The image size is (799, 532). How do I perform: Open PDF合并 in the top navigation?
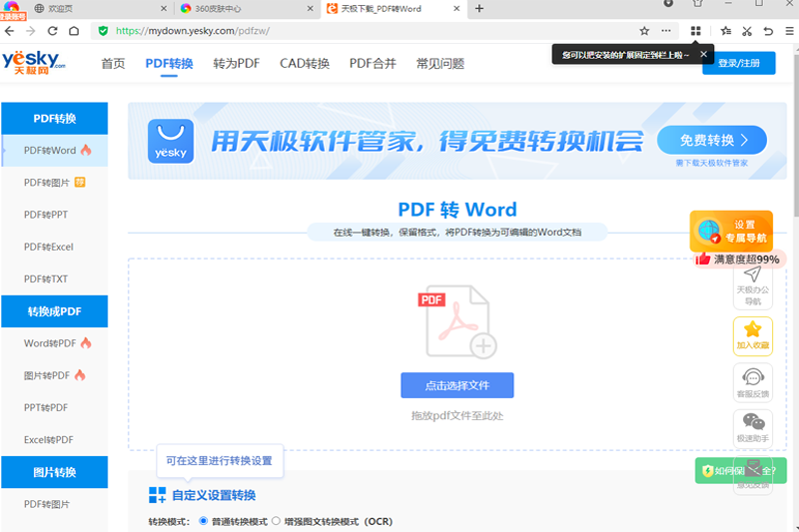[x=373, y=64]
